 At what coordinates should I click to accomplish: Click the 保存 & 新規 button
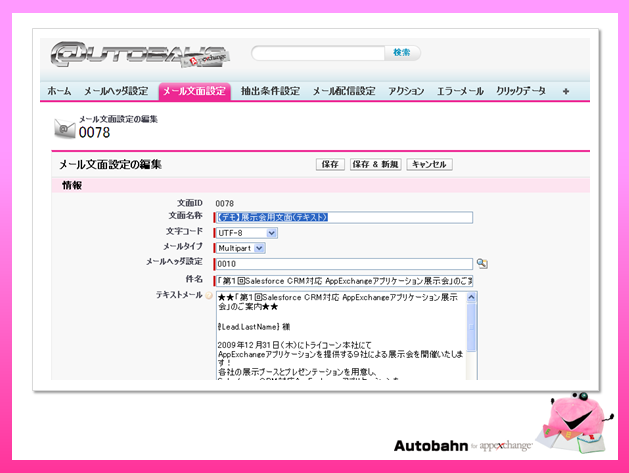[375, 164]
